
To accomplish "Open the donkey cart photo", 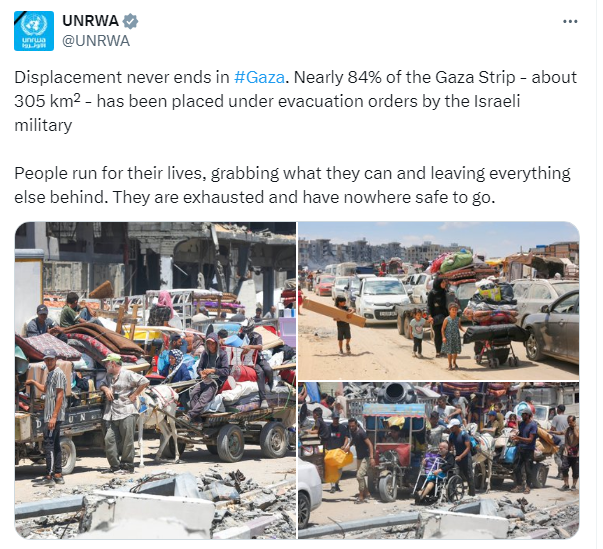I will tap(155, 380).
